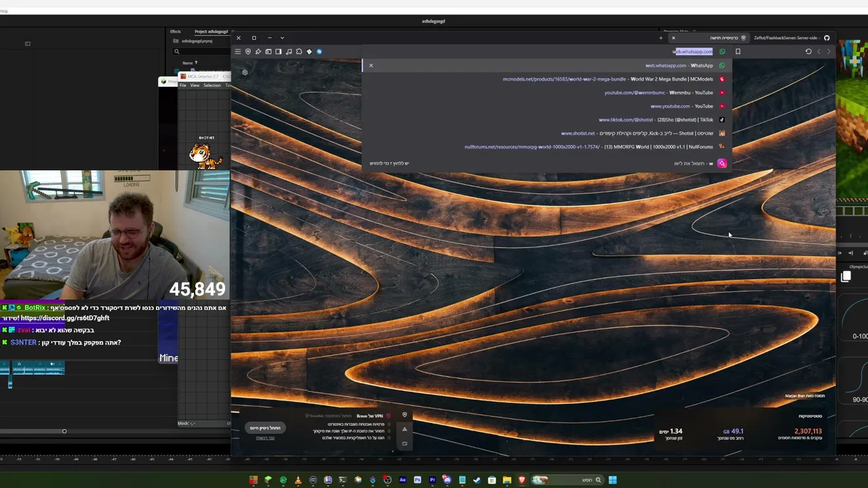
Task: Open the World War 2 Mega Bundle MCModels suggestion
Action: 547,79
